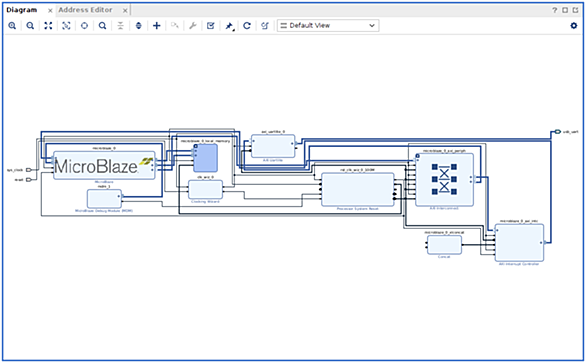Click the sys_clock input port

[28, 170]
